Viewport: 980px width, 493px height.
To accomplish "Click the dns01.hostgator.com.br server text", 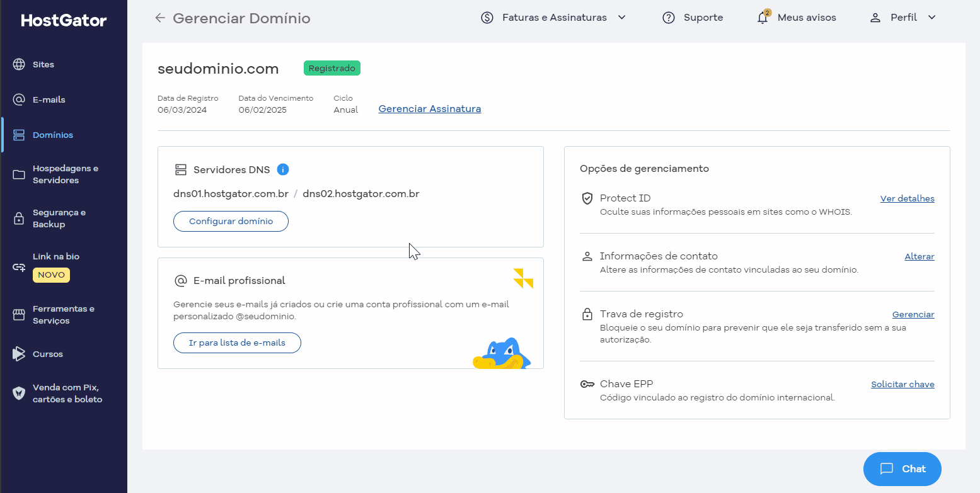I will (x=231, y=193).
